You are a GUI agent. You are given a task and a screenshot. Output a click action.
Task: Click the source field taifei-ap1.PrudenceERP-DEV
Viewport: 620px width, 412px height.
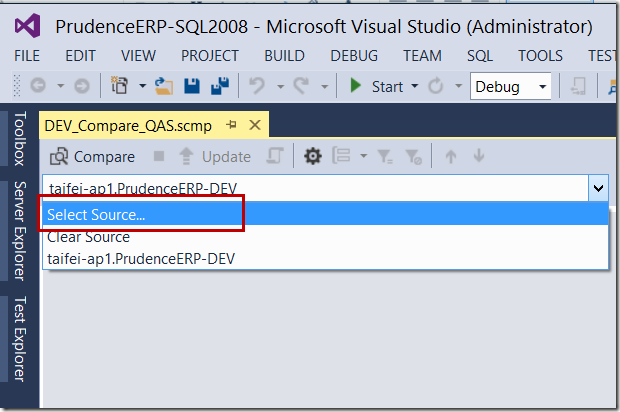tap(316, 188)
